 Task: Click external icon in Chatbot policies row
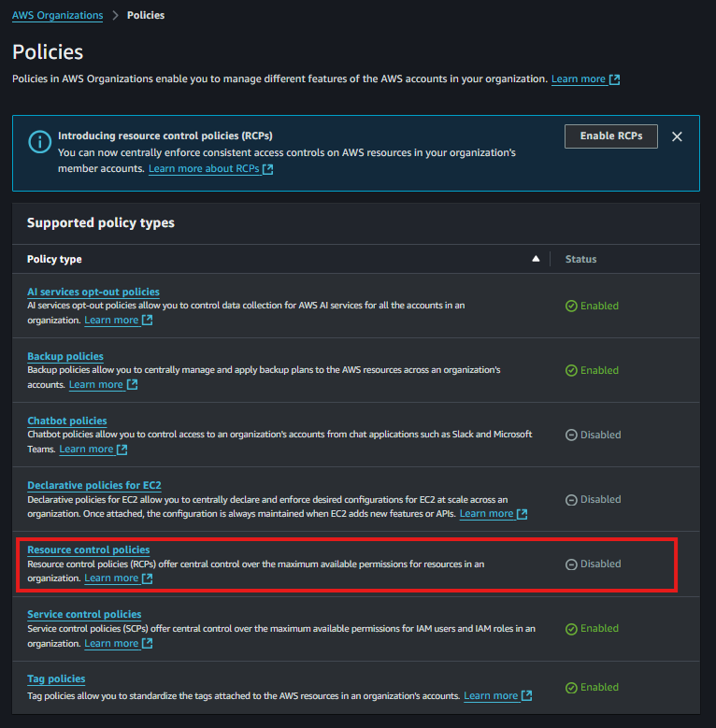tap(122, 450)
